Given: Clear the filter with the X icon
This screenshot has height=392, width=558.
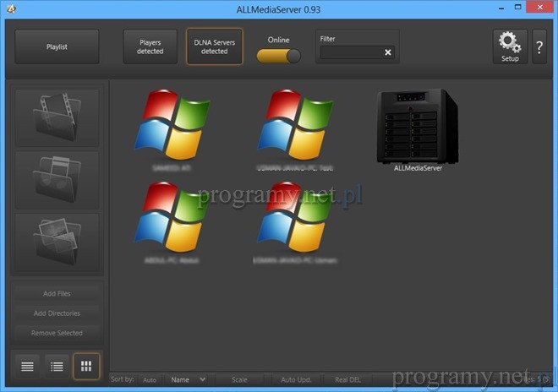Looking at the screenshot, I should point(388,52).
